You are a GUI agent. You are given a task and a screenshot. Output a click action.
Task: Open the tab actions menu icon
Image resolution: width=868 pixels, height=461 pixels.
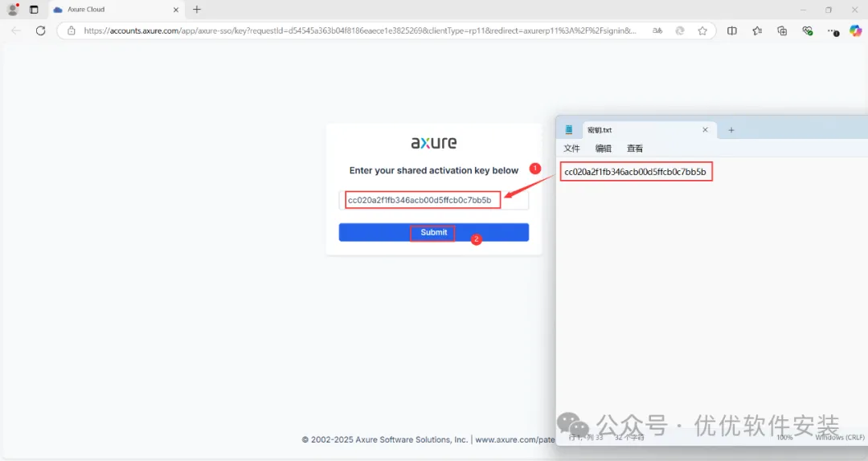coord(34,10)
